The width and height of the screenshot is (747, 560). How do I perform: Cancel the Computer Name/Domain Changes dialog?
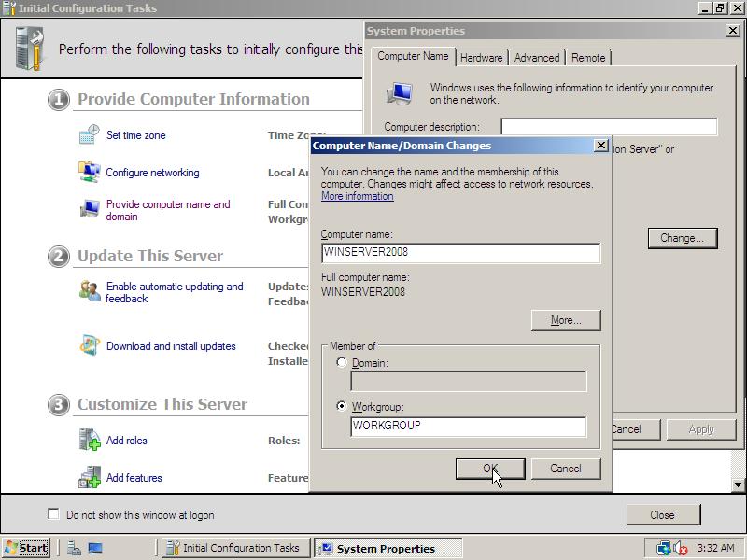[566, 469]
